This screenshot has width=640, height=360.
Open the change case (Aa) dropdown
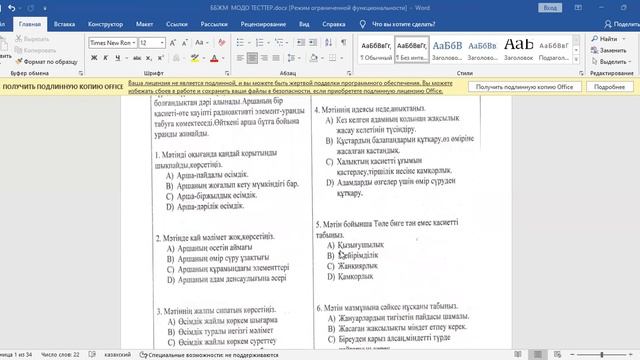pyautogui.click(x=202, y=42)
